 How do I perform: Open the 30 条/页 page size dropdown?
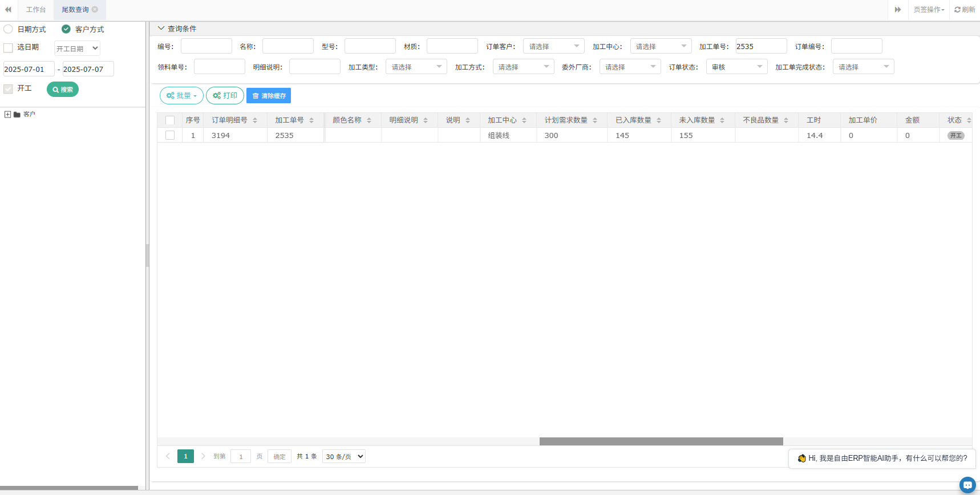tap(344, 456)
